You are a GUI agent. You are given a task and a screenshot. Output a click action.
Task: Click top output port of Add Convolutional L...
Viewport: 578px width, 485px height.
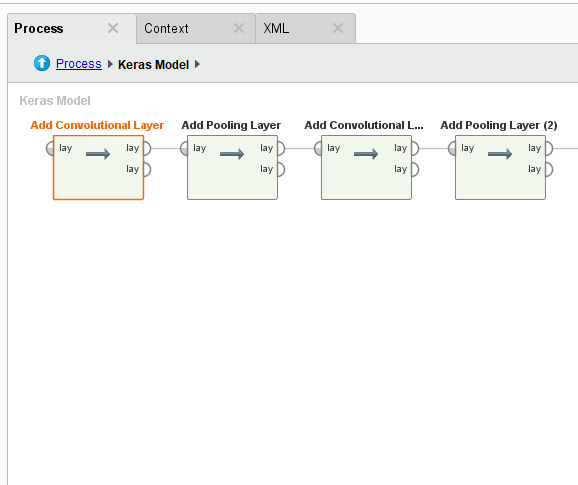415,149
